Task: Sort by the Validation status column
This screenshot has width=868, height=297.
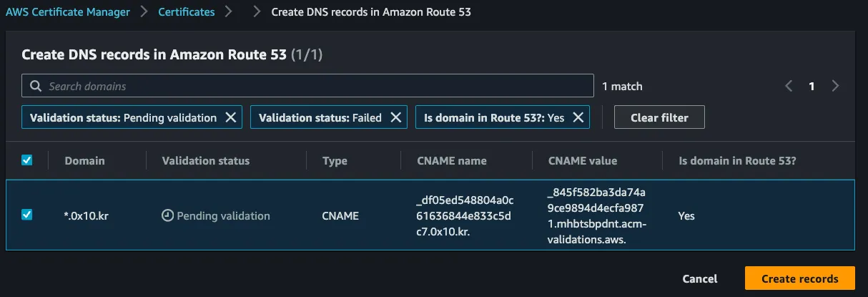Action: (x=206, y=160)
